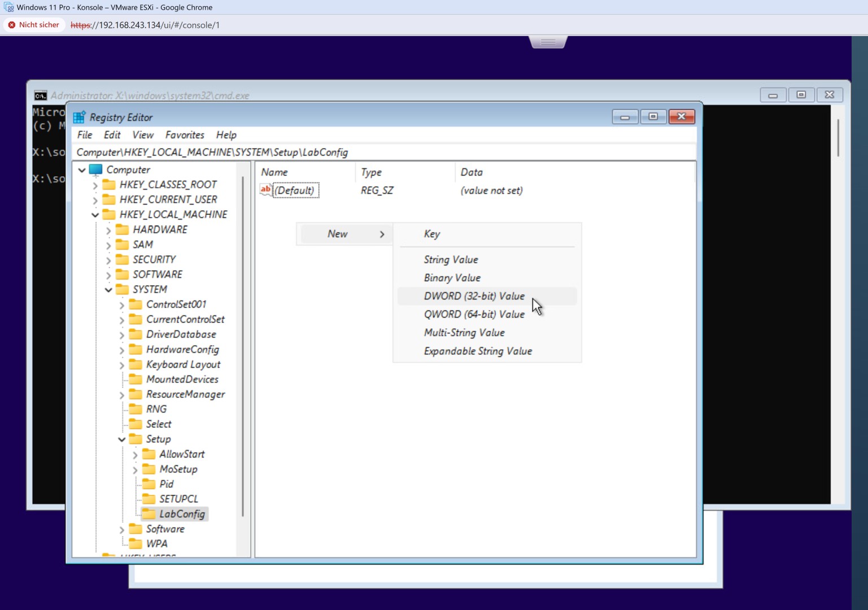
Task: Open the Help menu
Action: pyautogui.click(x=226, y=135)
